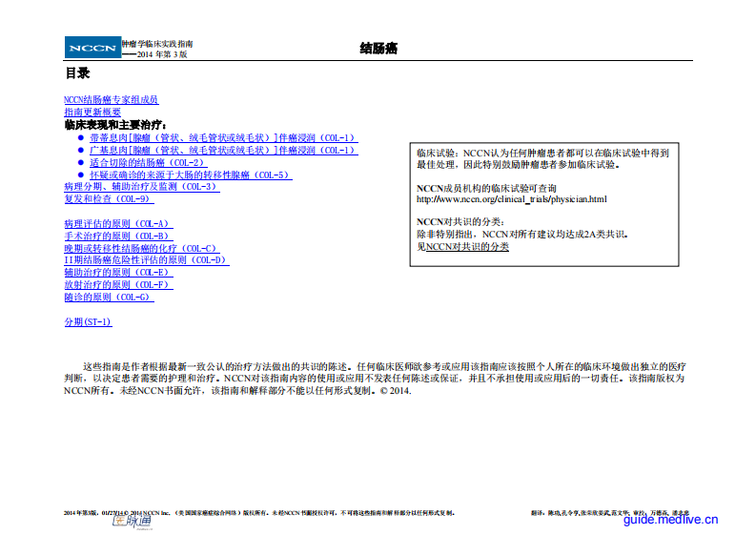Click the guide.medlive.cn text

coord(670,520)
